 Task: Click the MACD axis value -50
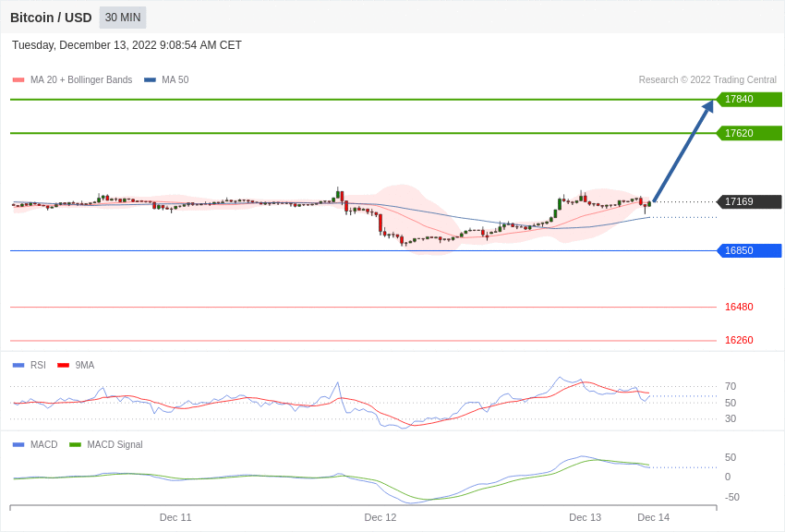[x=732, y=498]
